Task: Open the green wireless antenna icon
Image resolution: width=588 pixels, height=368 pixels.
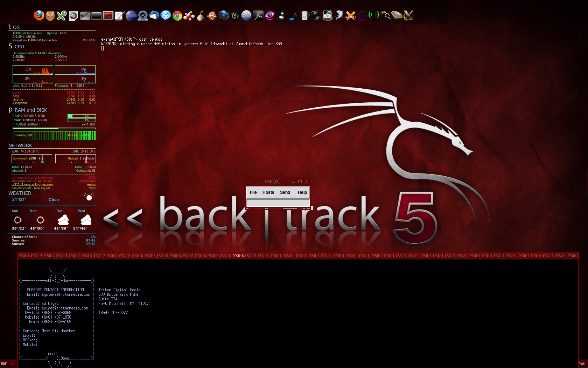Action: (x=374, y=15)
